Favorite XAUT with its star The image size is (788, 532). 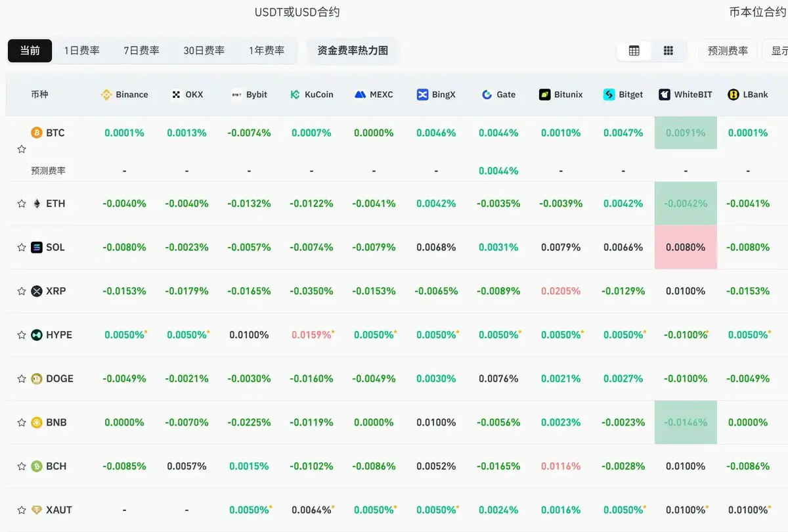pyautogui.click(x=22, y=510)
